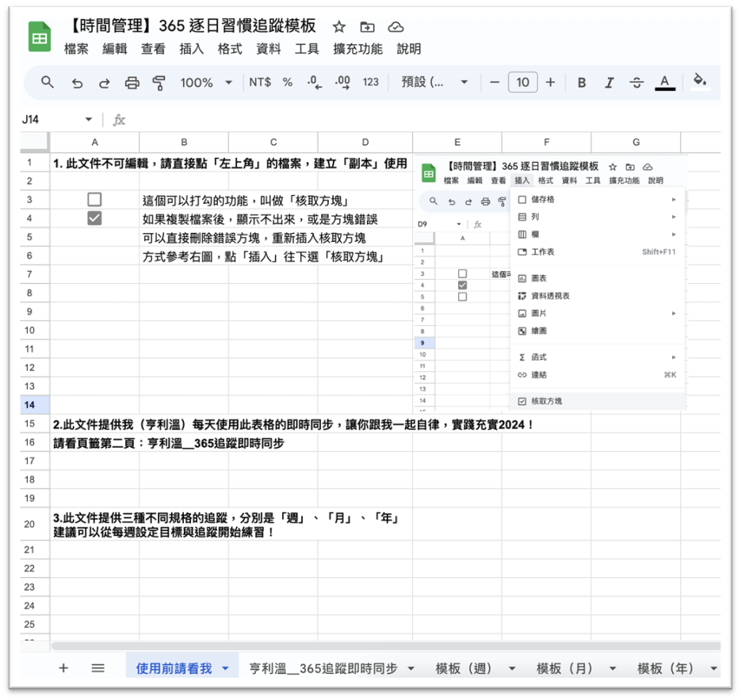The width and height of the screenshot is (741, 700).
Task: Click the search magnifier icon in toolbar
Action: pos(48,82)
